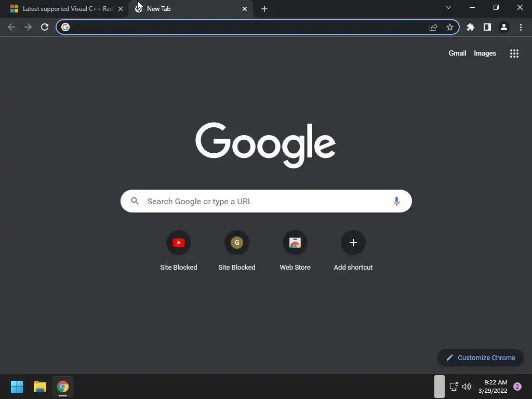Open the Web Store shortcut
532x399 pixels.
click(x=295, y=251)
